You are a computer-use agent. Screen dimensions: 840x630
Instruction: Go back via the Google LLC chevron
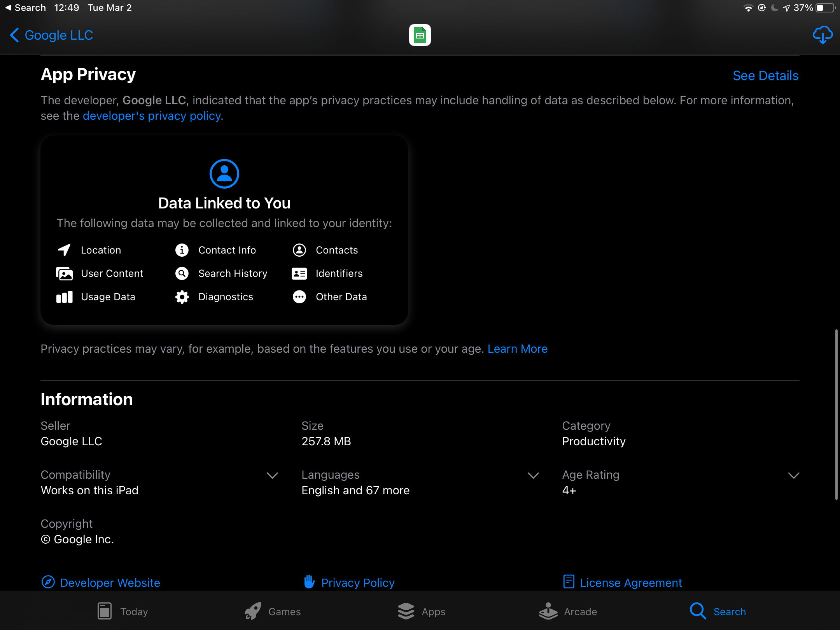(x=14, y=35)
